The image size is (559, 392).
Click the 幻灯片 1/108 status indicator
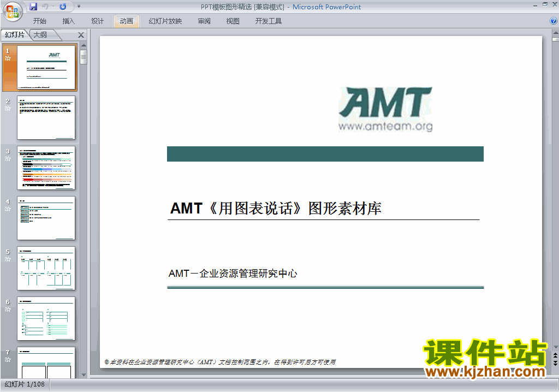pos(25,384)
